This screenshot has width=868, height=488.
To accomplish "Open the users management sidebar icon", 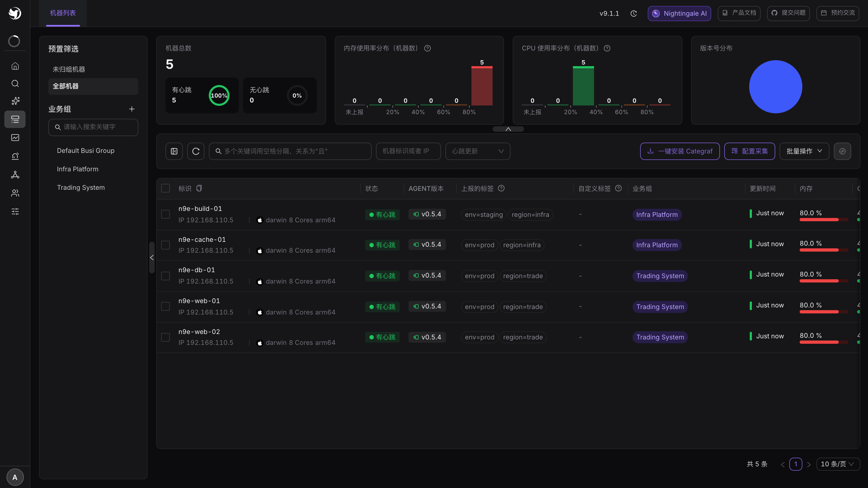I will 15,193.
